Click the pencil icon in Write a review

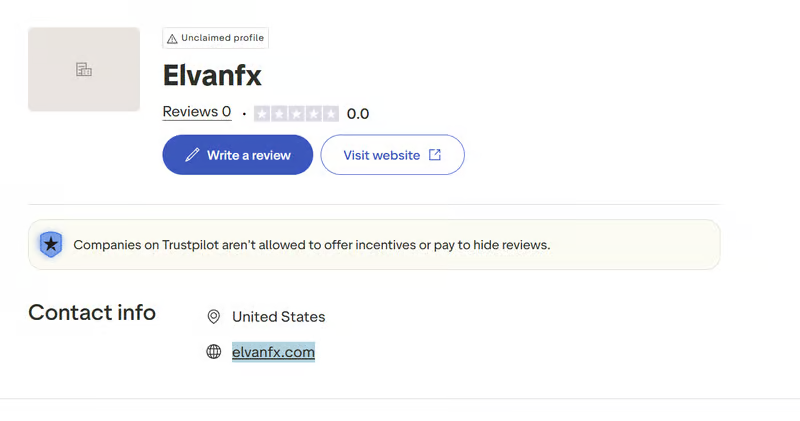pyautogui.click(x=192, y=155)
